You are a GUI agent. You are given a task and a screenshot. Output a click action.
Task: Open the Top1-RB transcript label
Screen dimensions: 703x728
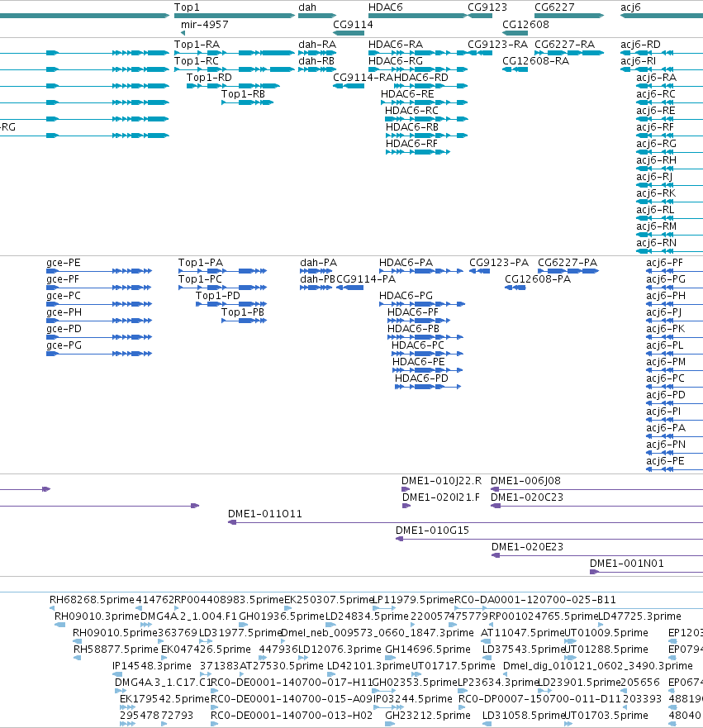(243, 94)
